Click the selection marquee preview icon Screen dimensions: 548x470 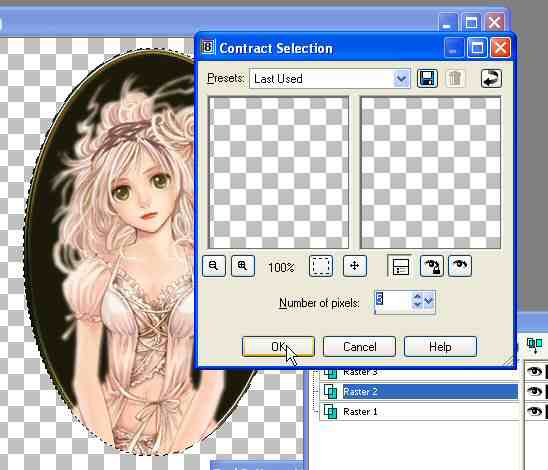(320, 266)
